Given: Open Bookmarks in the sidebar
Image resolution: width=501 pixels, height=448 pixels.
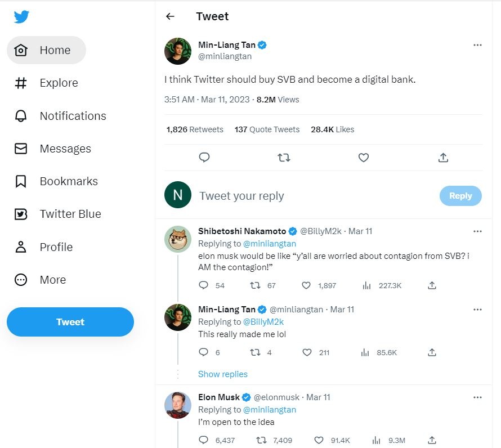Looking at the screenshot, I should [x=69, y=181].
